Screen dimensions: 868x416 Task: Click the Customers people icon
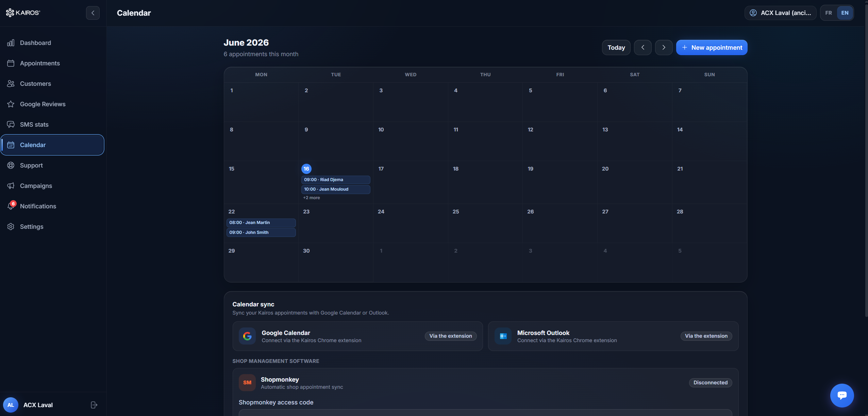11,84
